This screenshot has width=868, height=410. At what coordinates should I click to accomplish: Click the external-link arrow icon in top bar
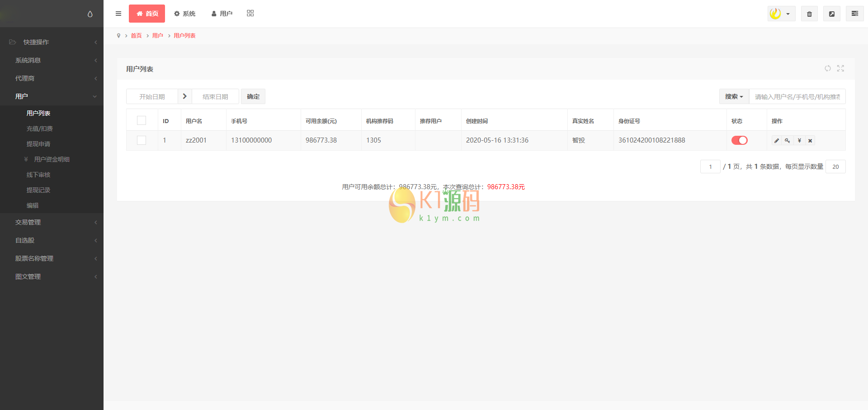click(x=832, y=14)
